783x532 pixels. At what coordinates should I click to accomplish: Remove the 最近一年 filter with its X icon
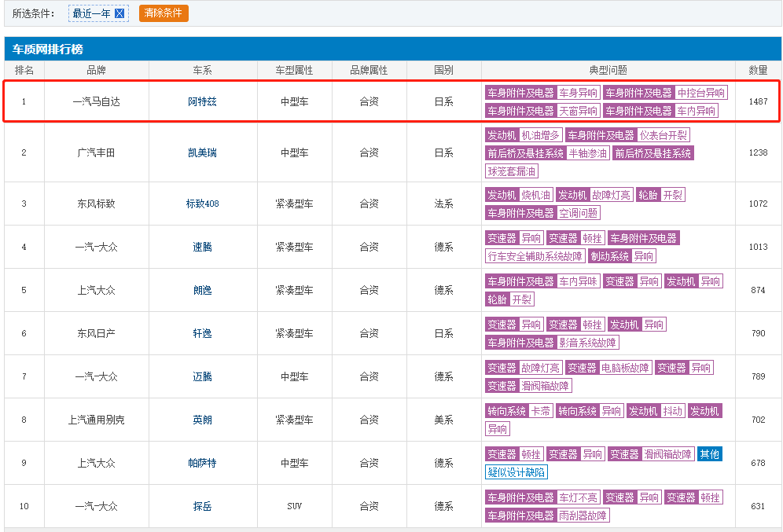tap(119, 13)
